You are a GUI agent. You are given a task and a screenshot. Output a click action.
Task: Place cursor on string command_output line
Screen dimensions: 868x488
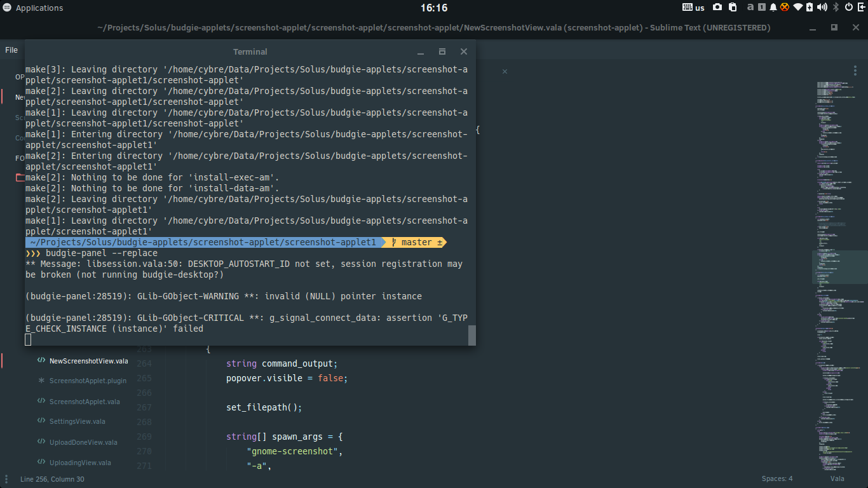click(282, 363)
